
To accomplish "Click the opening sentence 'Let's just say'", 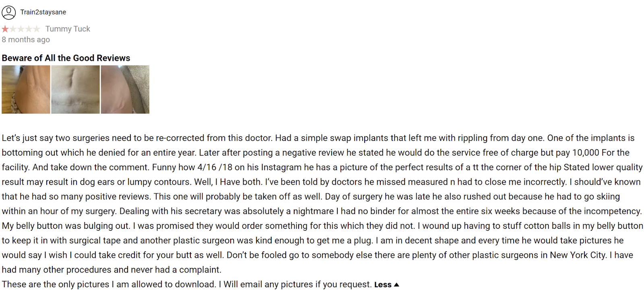I will click(x=27, y=138).
